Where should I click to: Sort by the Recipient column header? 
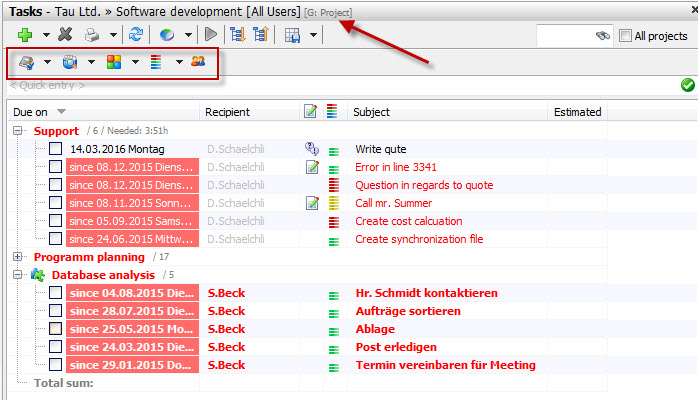coord(228,112)
